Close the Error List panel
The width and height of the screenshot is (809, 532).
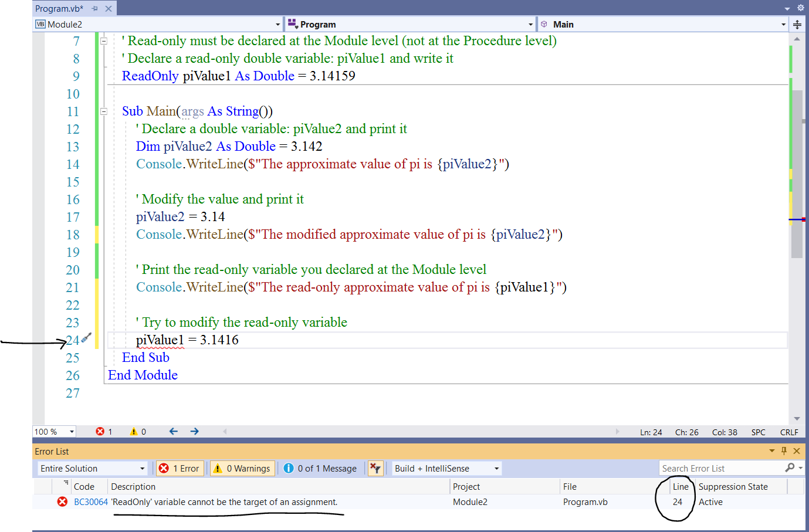[797, 451]
